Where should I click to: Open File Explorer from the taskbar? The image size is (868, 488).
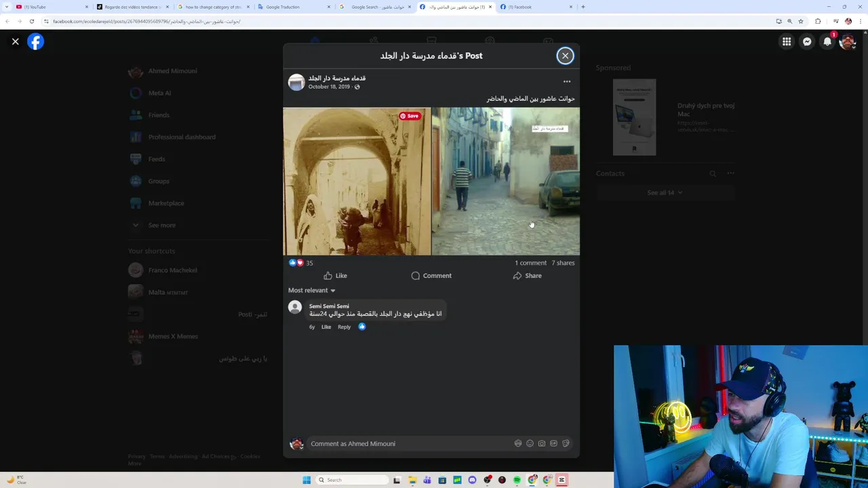point(412,480)
